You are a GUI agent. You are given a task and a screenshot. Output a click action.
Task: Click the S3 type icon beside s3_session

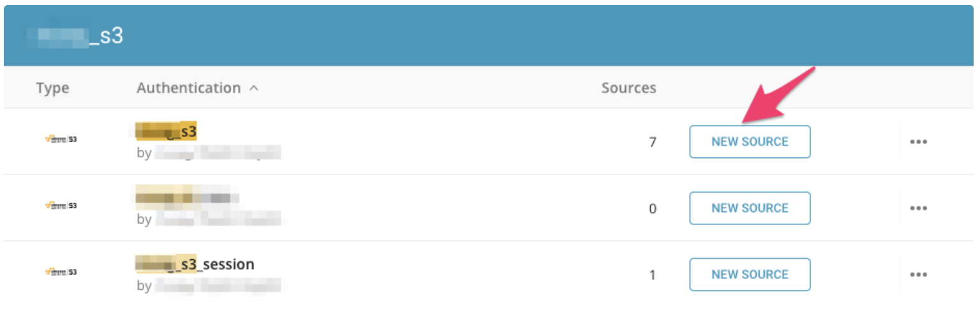tap(61, 271)
